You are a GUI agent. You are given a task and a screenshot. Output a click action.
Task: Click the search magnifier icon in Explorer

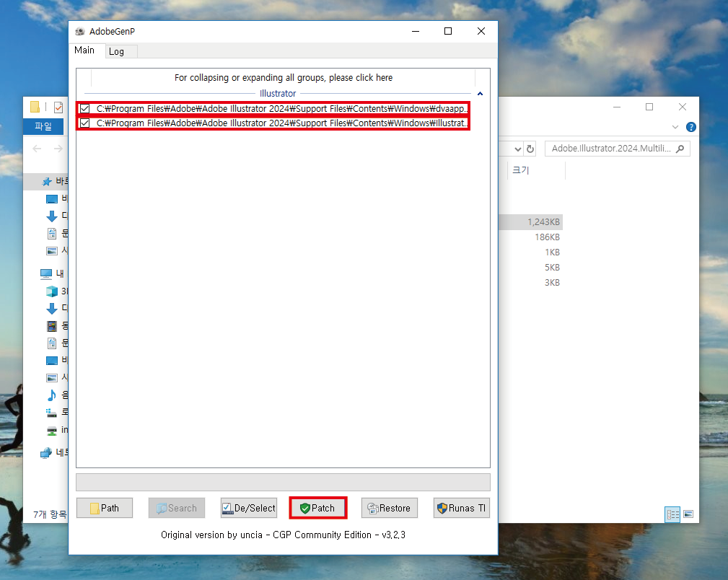(x=680, y=149)
